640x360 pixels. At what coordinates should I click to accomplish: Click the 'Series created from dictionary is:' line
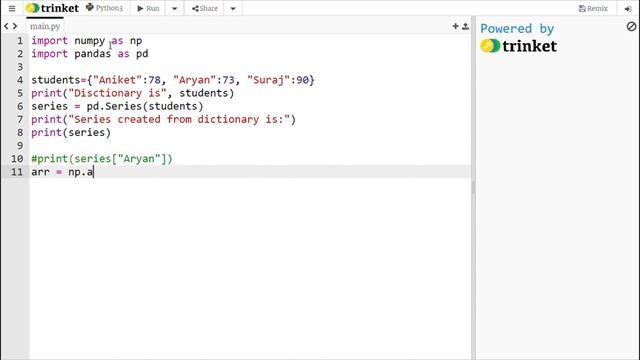(163, 119)
